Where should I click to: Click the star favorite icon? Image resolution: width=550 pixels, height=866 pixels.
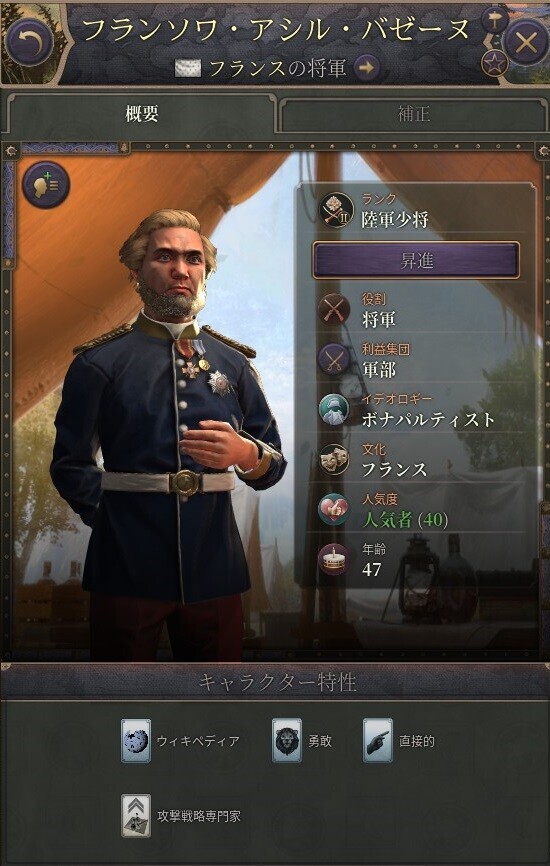tap(494, 63)
